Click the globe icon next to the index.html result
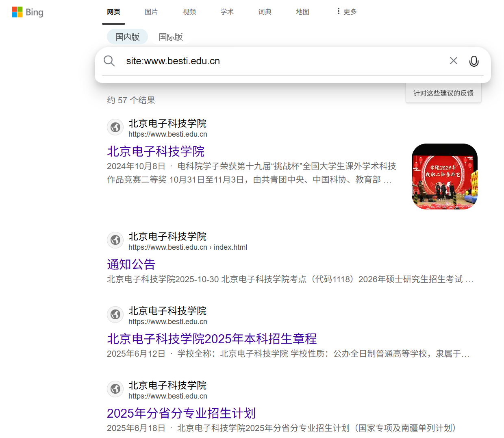The width and height of the screenshot is (504, 438). click(x=115, y=240)
